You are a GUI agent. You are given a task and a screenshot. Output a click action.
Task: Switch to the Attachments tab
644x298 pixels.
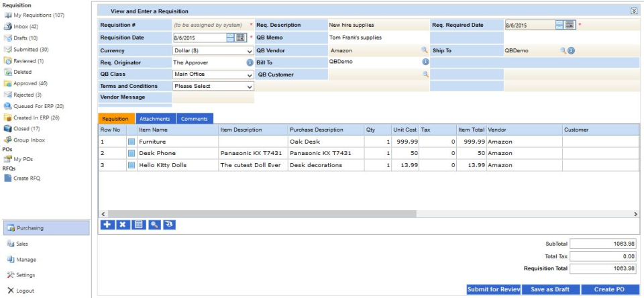[x=155, y=119]
